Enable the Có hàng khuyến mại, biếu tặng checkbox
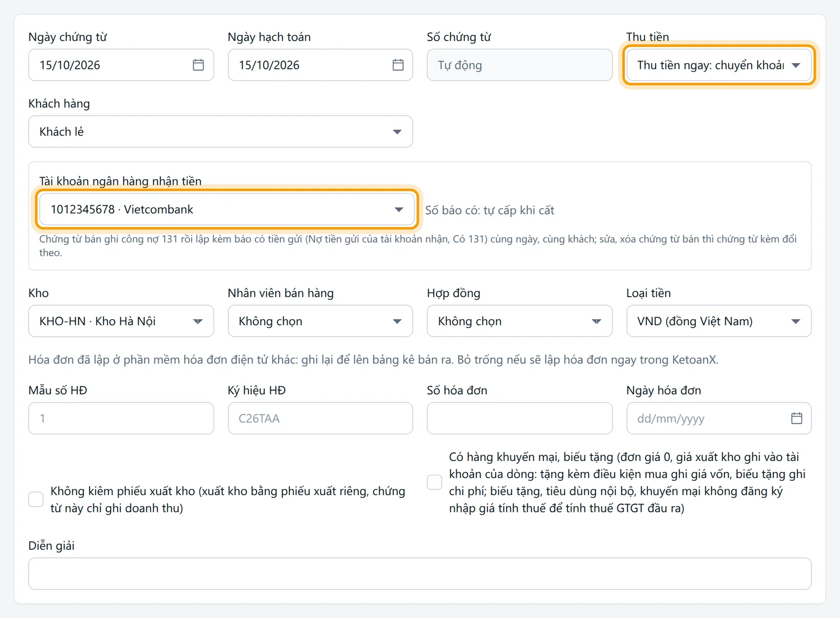 pos(435,482)
